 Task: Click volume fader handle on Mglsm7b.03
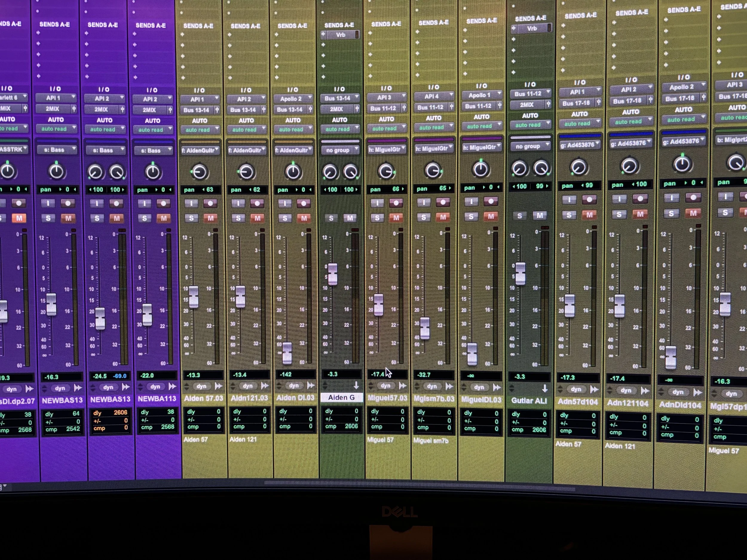point(425,328)
